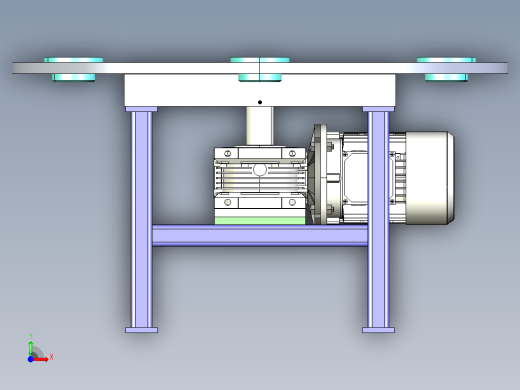Select the left purple support leg
This screenshot has height=390, width=520.
pos(142,220)
